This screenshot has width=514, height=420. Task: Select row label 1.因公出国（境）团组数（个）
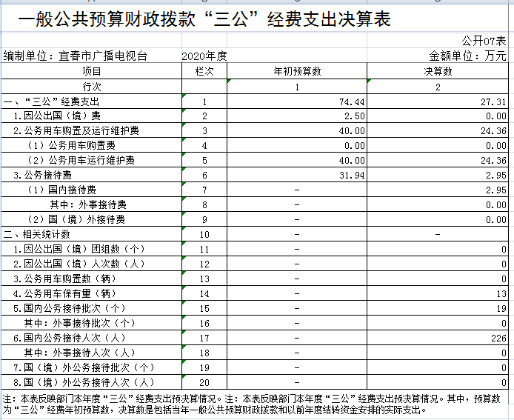click(x=79, y=249)
